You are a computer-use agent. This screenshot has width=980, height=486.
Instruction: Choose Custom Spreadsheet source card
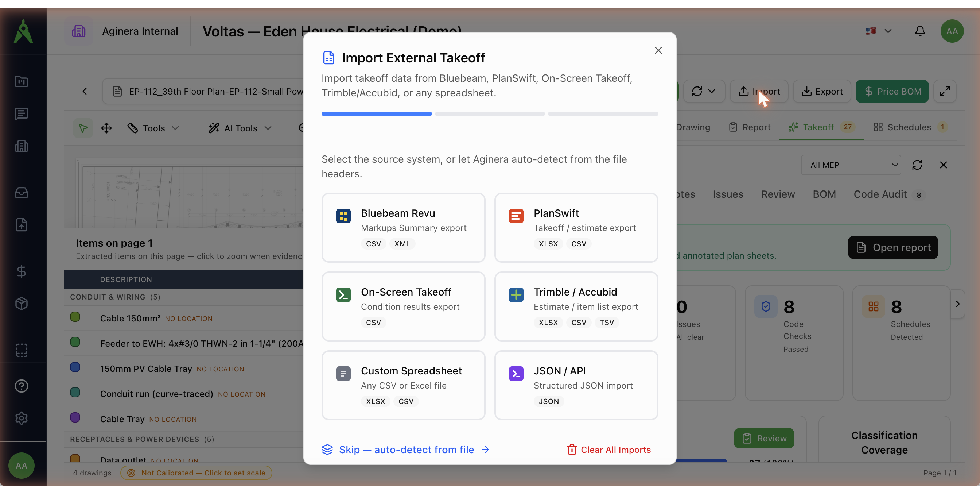click(403, 385)
